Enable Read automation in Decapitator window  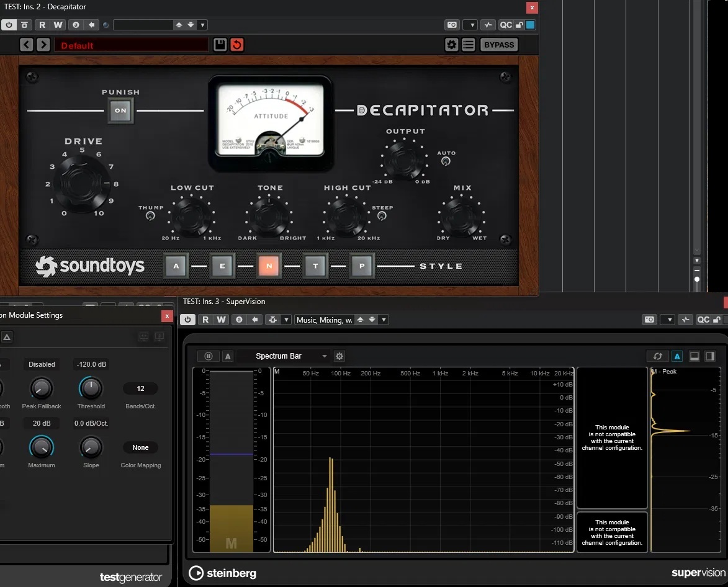pyautogui.click(x=42, y=25)
